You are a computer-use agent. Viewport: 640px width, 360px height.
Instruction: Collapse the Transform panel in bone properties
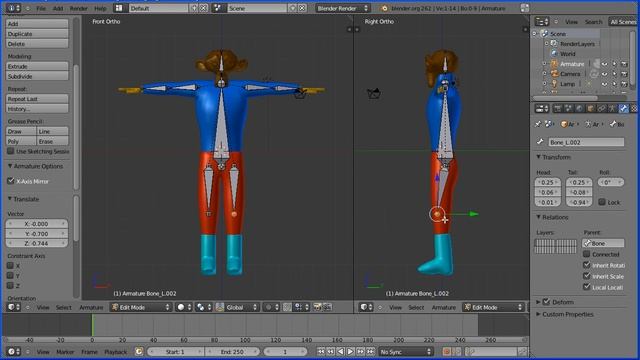(538, 157)
